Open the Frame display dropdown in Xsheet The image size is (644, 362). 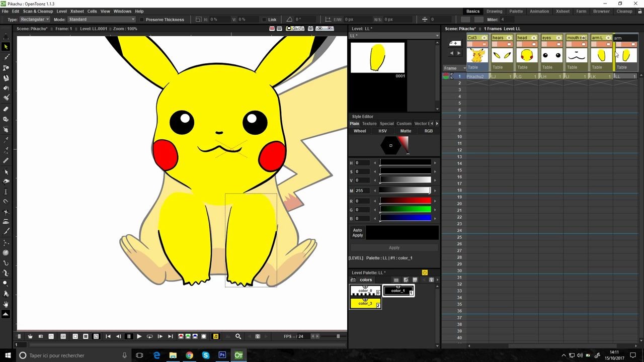(x=455, y=68)
